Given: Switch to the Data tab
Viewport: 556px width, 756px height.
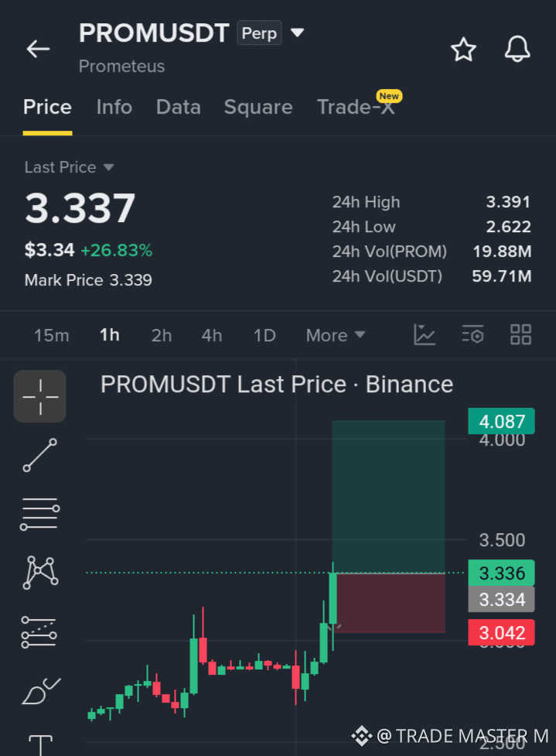Looking at the screenshot, I should click(179, 107).
